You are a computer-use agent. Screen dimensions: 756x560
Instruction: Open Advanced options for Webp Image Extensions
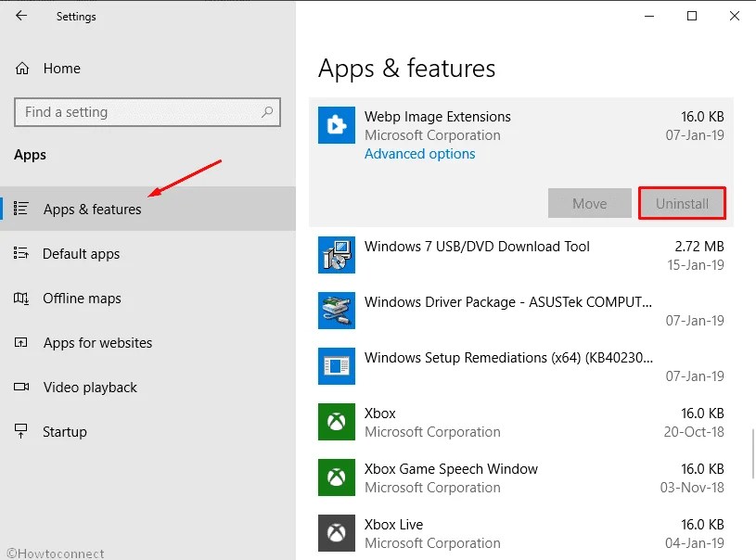click(x=419, y=153)
